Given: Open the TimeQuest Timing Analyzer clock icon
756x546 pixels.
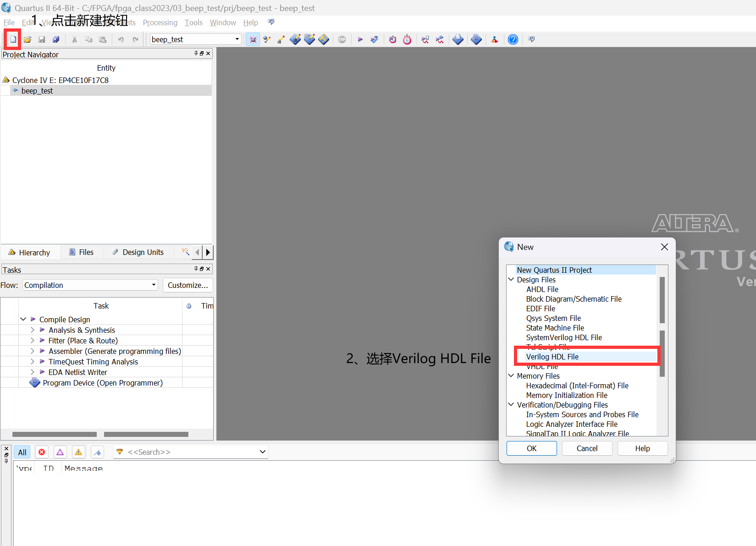Looking at the screenshot, I should coord(393,39).
